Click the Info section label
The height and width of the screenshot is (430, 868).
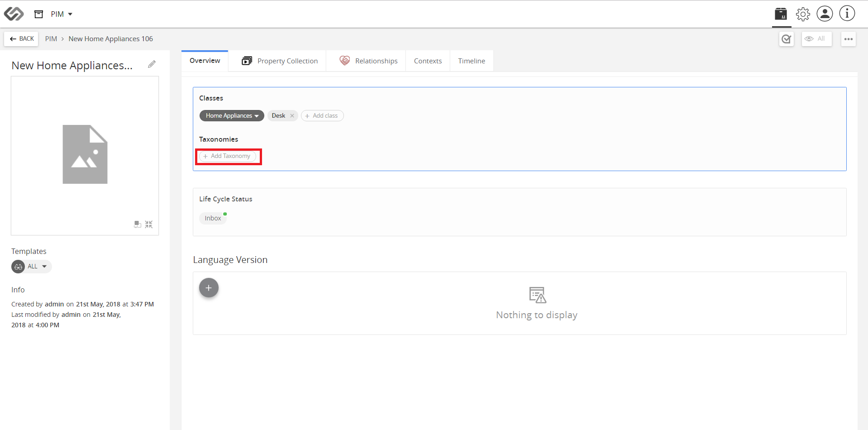[18, 290]
